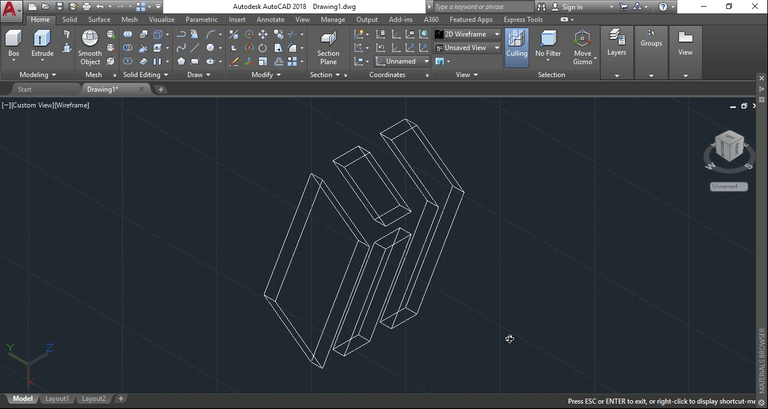Click the [Wireframe] viewport style label
The width and height of the screenshot is (768, 409).
coord(72,105)
